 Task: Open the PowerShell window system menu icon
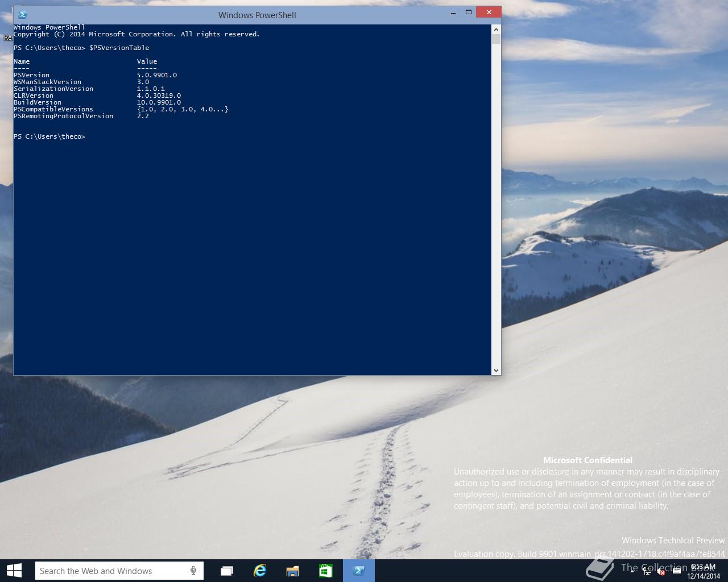23,15
